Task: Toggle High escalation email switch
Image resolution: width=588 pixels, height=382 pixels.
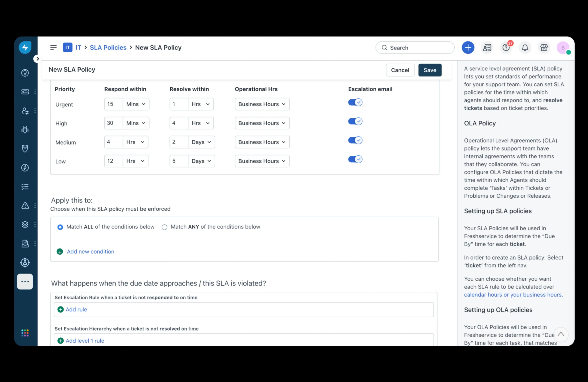Action: [x=355, y=121]
